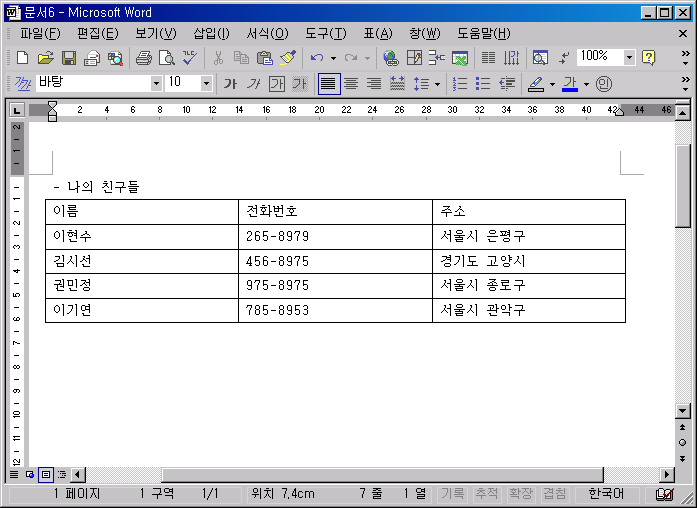Click the enclosed character icon
Image resolution: width=697 pixels, height=508 pixels.
(604, 84)
